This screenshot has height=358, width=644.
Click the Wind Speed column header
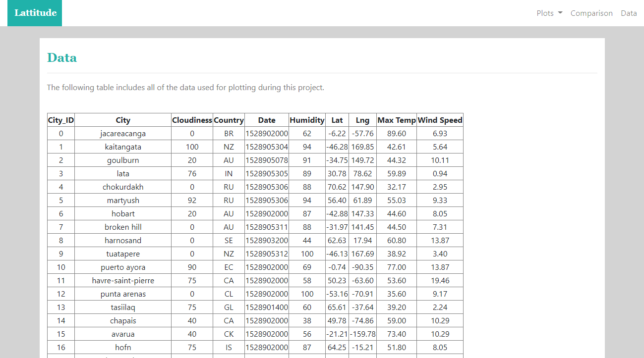pyautogui.click(x=440, y=120)
